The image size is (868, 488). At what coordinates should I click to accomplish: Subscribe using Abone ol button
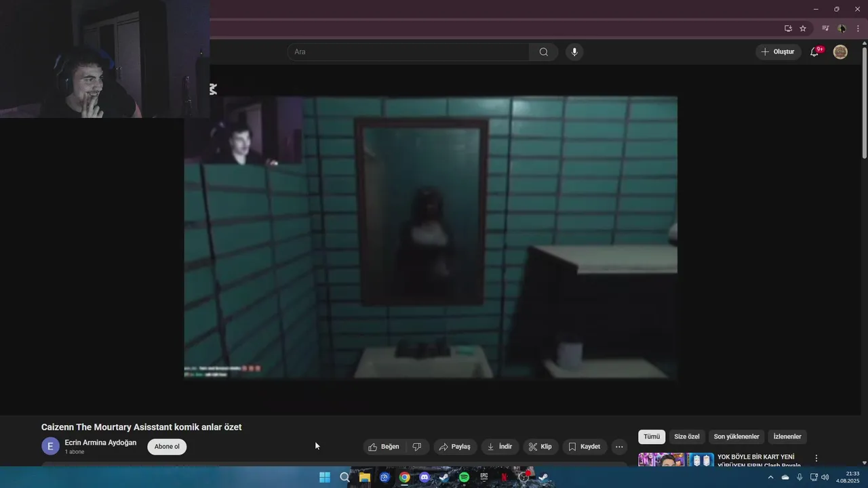[167, 447]
